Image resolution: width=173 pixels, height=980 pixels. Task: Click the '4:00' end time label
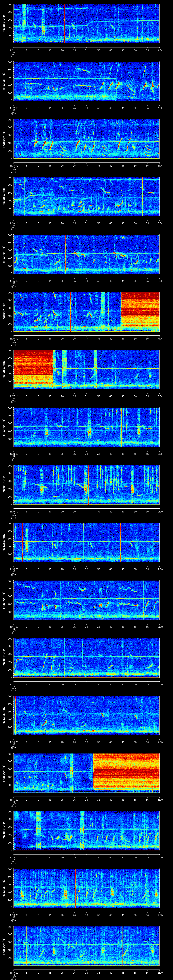tap(160, 166)
